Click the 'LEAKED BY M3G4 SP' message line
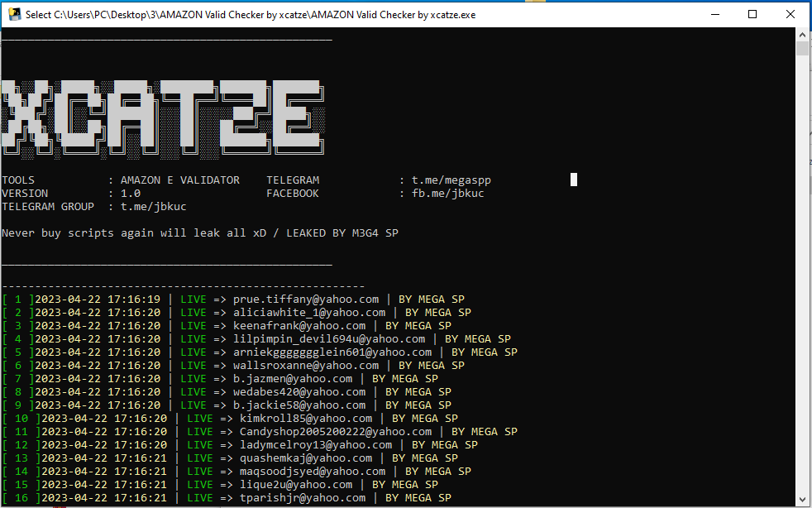 [342, 233]
